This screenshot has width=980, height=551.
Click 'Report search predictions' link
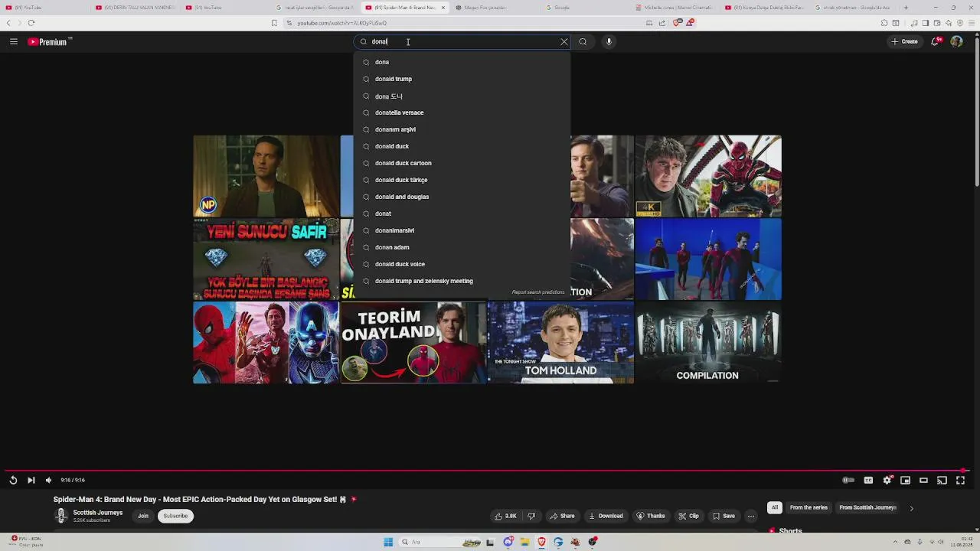[538, 292]
